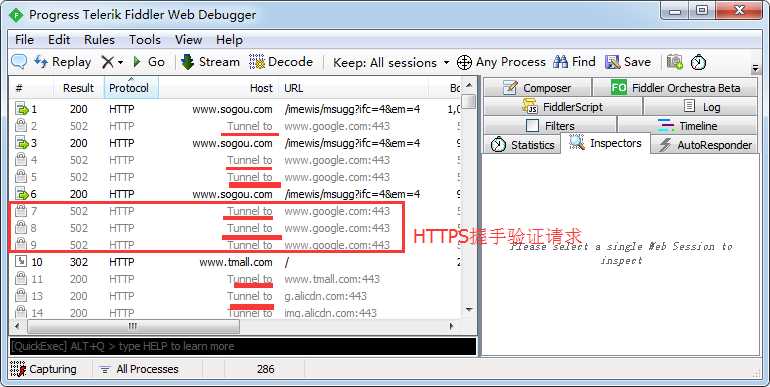Image resolution: width=770 pixels, height=387 pixels.
Task: Click session list scroll down arrow
Action: (469, 309)
